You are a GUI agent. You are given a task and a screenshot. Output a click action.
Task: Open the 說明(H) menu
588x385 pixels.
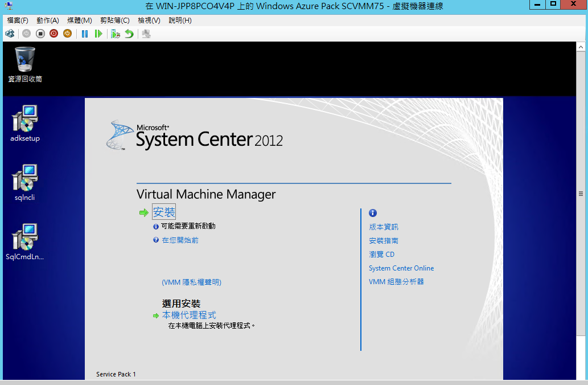[180, 21]
